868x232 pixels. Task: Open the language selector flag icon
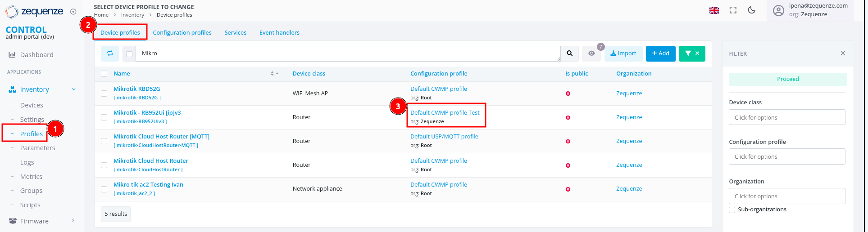pyautogui.click(x=714, y=10)
